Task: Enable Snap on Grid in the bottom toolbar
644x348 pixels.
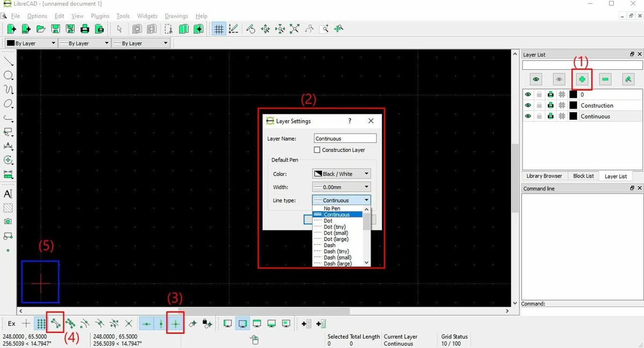Action: click(x=41, y=323)
